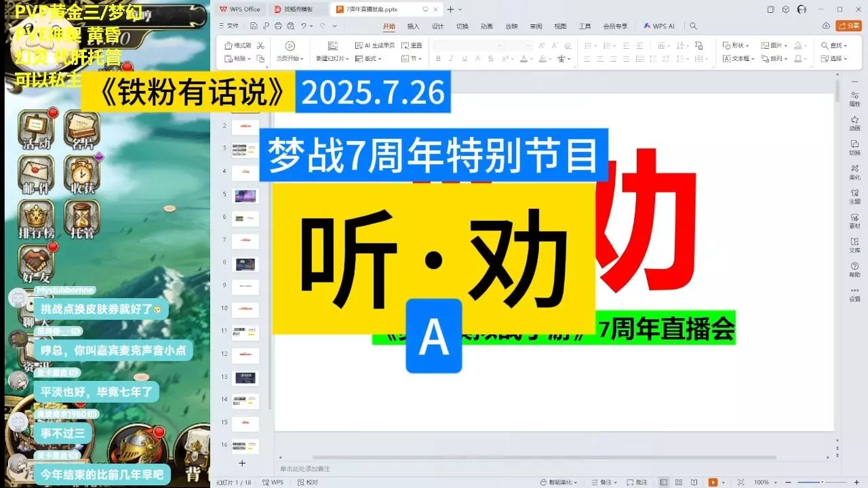Switch to slide sorter grid view
Screen dimensions: 868x488
point(679,482)
